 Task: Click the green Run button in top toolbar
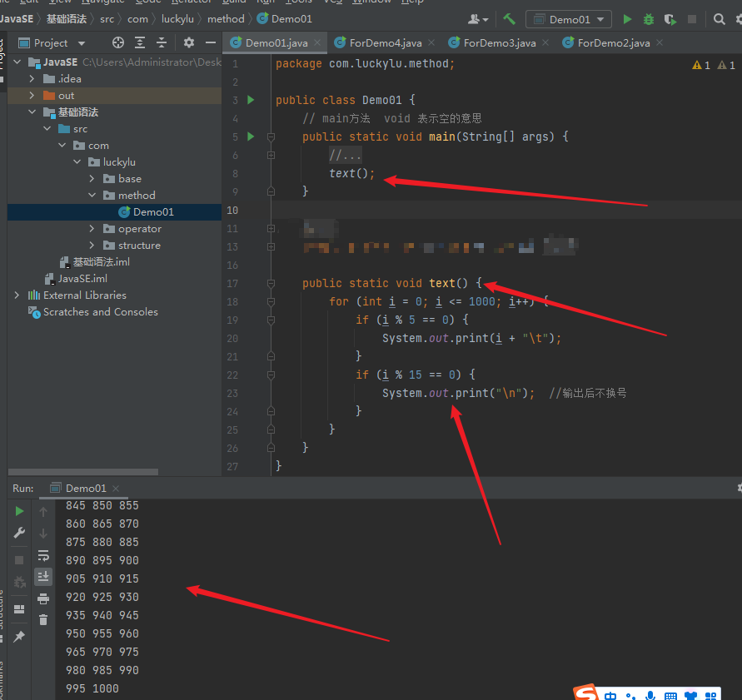pos(628,19)
